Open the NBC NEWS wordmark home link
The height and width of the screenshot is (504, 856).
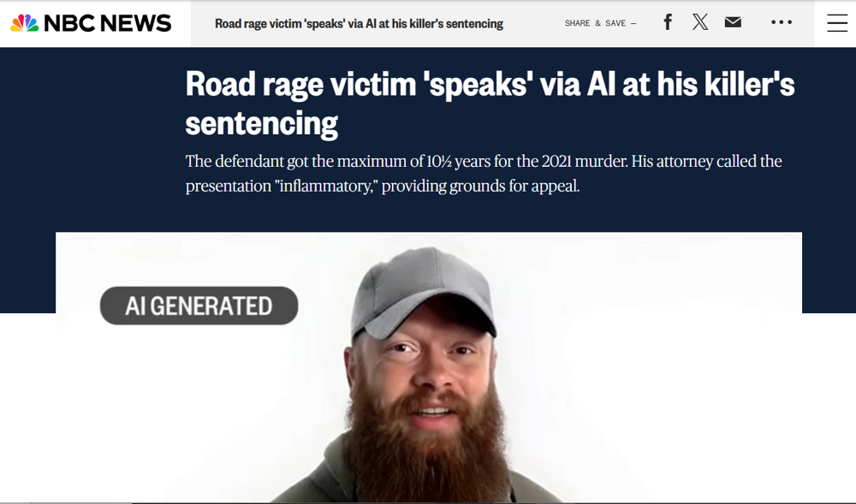point(108,23)
